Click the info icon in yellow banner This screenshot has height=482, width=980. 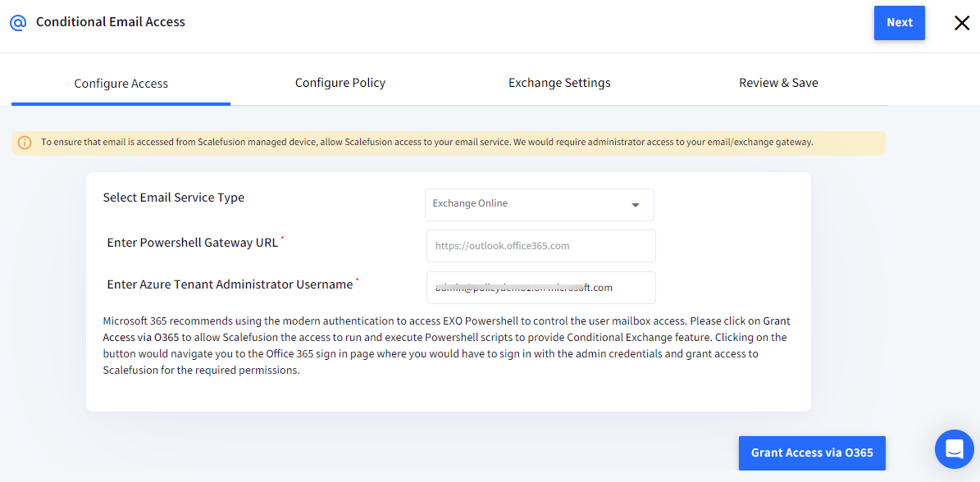pyautogui.click(x=25, y=143)
